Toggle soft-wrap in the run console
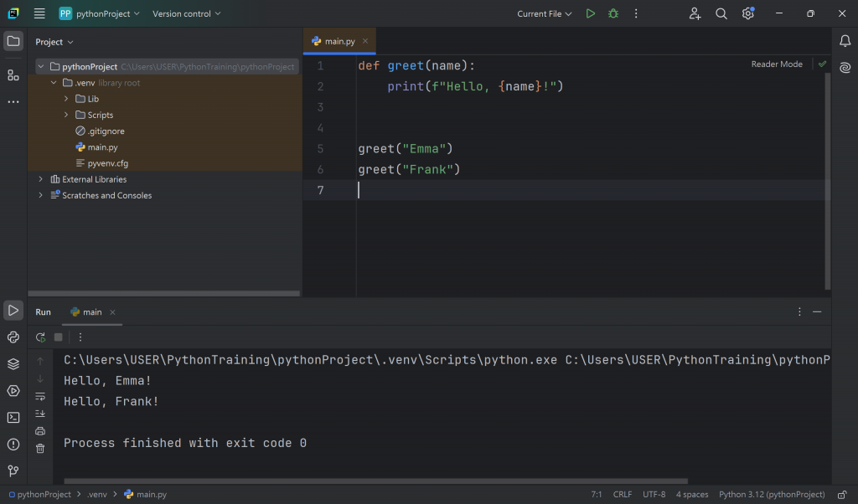Screen dimensions: 858x504 pyautogui.click(x=40, y=396)
